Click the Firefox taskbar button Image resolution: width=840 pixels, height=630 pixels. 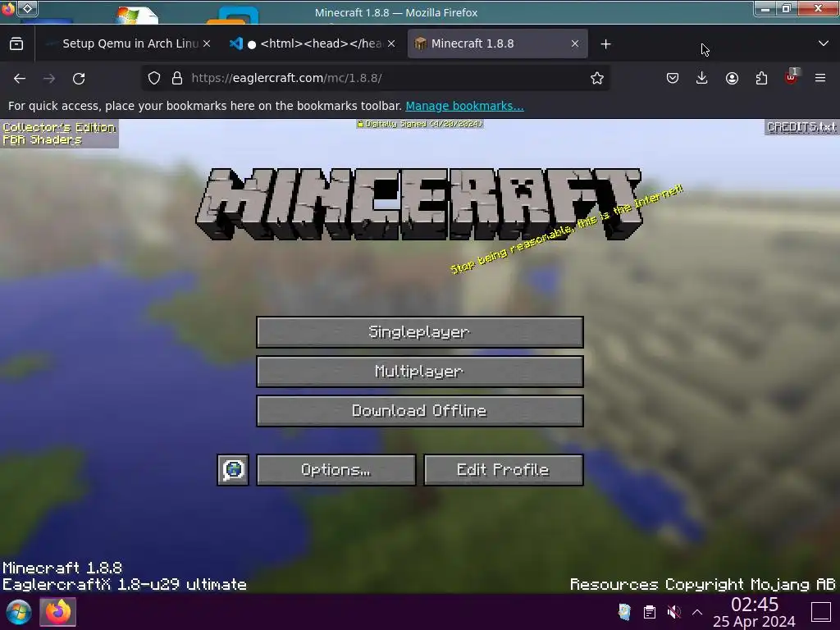point(58,612)
